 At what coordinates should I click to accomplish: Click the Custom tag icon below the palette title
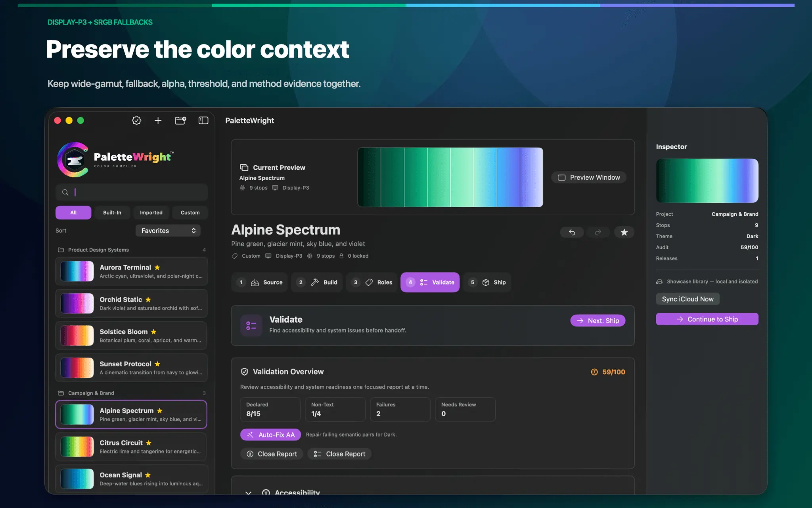click(235, 256)
